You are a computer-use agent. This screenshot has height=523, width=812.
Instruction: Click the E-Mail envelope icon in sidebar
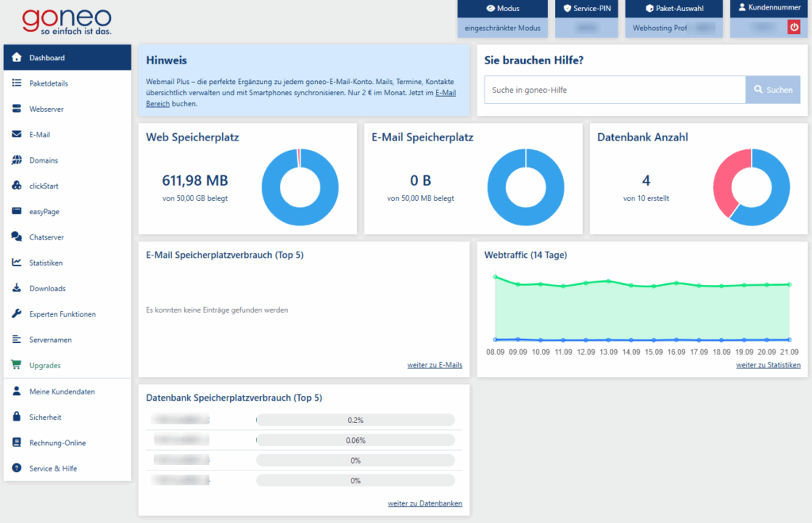17,135
